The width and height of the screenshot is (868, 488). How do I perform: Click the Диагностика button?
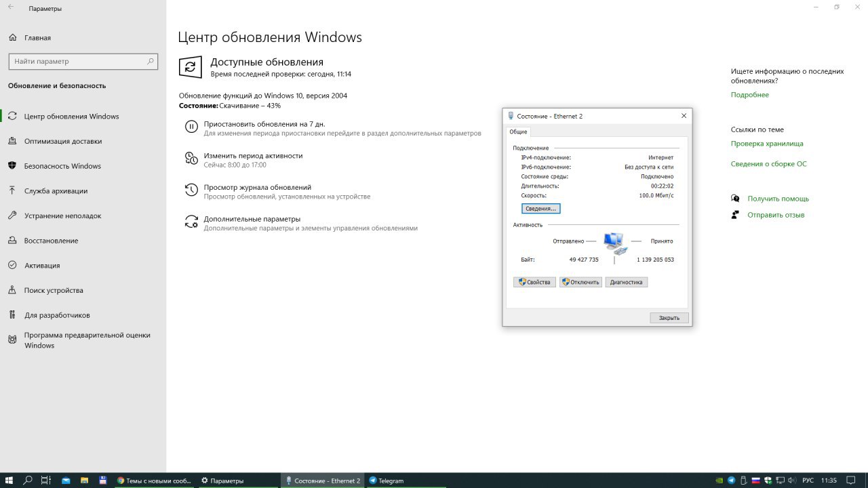point(627,282)
